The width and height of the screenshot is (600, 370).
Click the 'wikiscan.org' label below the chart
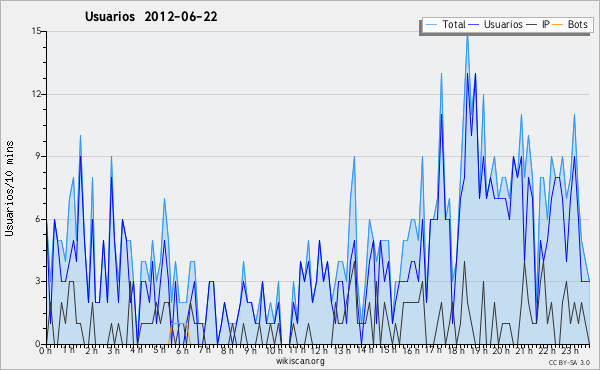click(x=300, y=361)
